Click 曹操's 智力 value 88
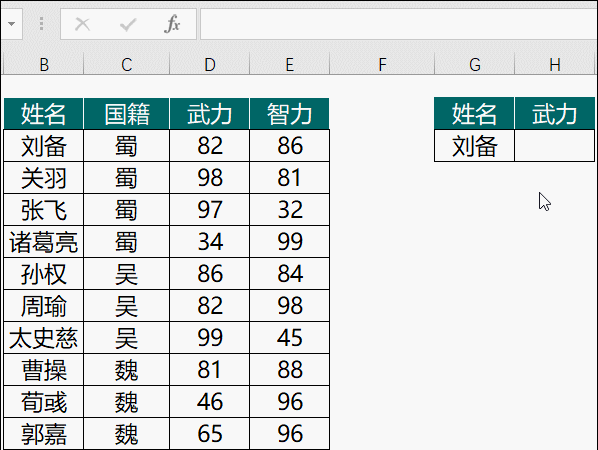This screenshot has height=450, width=598. point(289,370)
